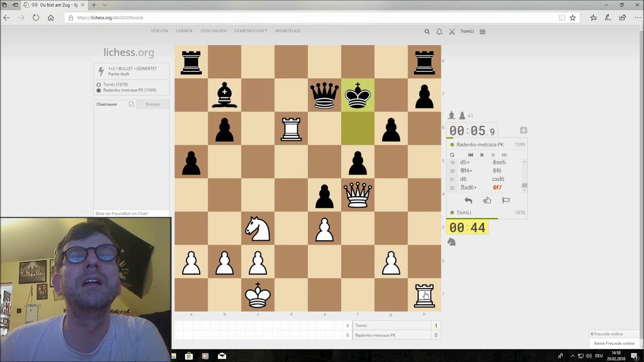The image size is (644, 362).
Task: Flip the board with the rotate icon
Action: (452, 155)
